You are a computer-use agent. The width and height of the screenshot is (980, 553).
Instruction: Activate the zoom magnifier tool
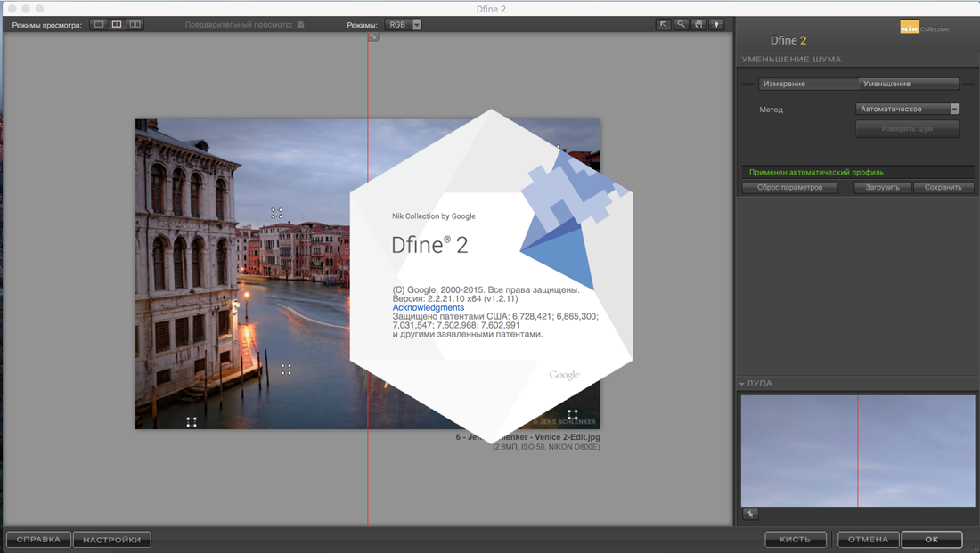coord(681,24)
